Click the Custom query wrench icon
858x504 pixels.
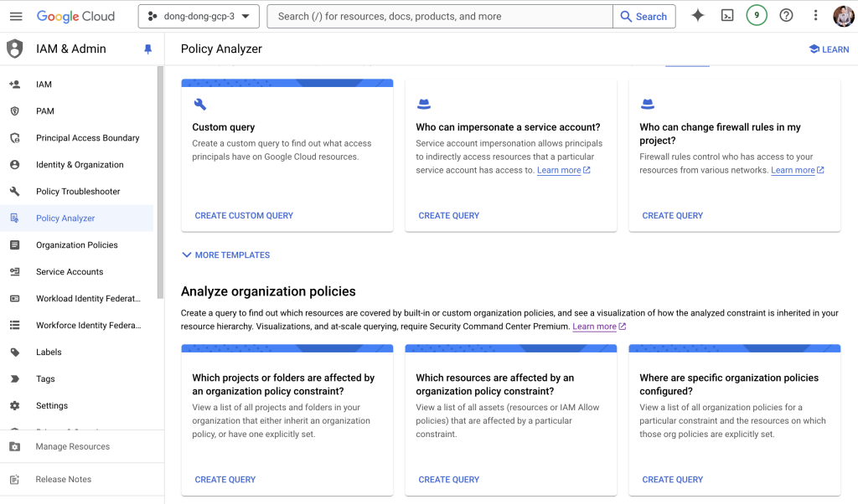199,104
